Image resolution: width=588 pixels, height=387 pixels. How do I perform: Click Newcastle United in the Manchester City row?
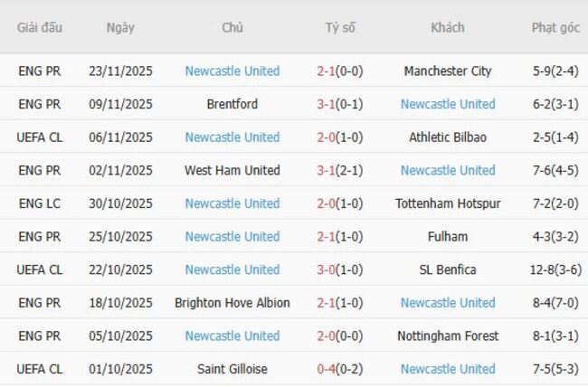(232, 71)
